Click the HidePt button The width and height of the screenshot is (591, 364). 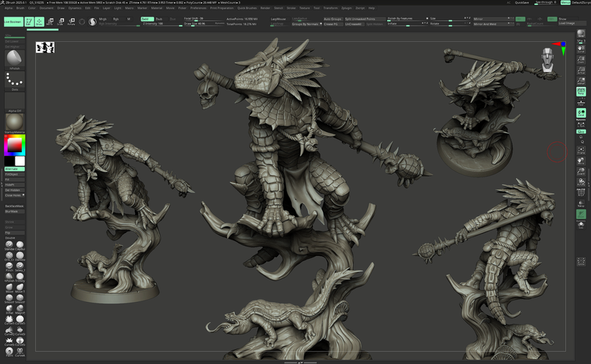[x=14, y=185]
